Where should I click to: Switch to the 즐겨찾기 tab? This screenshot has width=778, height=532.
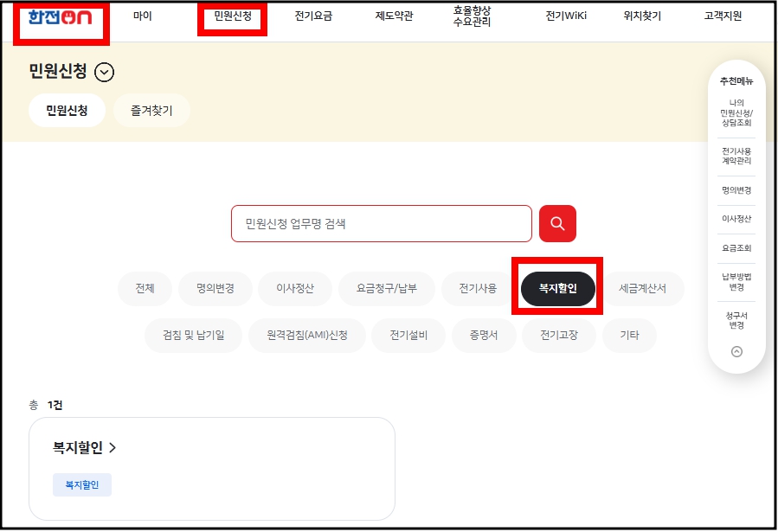click(x=151, y=110)
